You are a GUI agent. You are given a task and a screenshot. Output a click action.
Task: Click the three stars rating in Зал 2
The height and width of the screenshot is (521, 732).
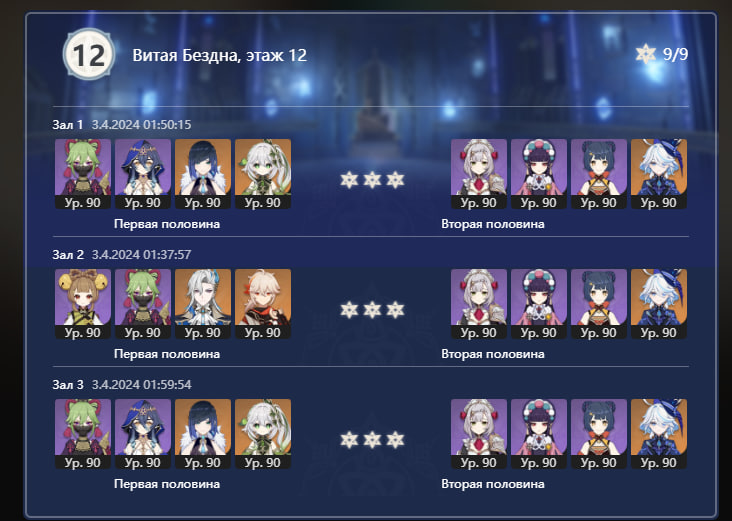372,310
